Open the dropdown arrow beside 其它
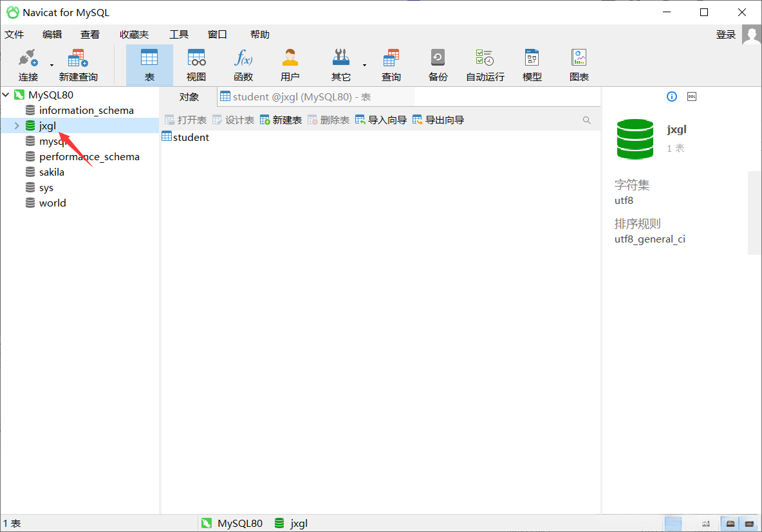Image resolution: width=762 pixels, height=532 pixels. pyautogui.click(x=364, y=65)
